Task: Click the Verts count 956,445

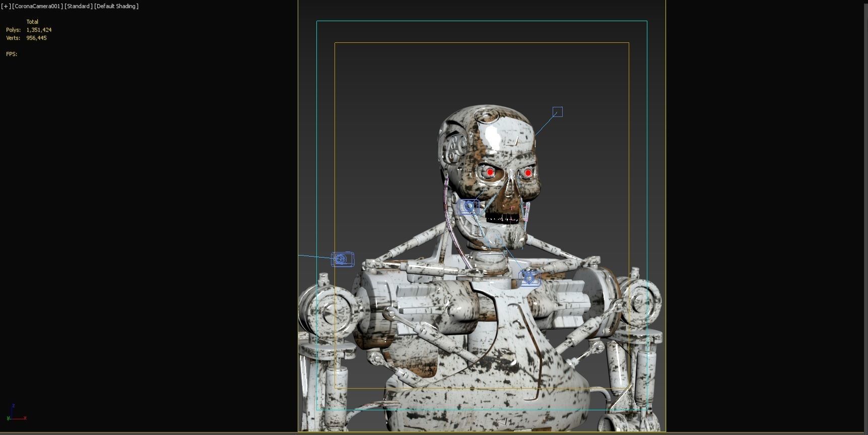Action: pos(36,38)
